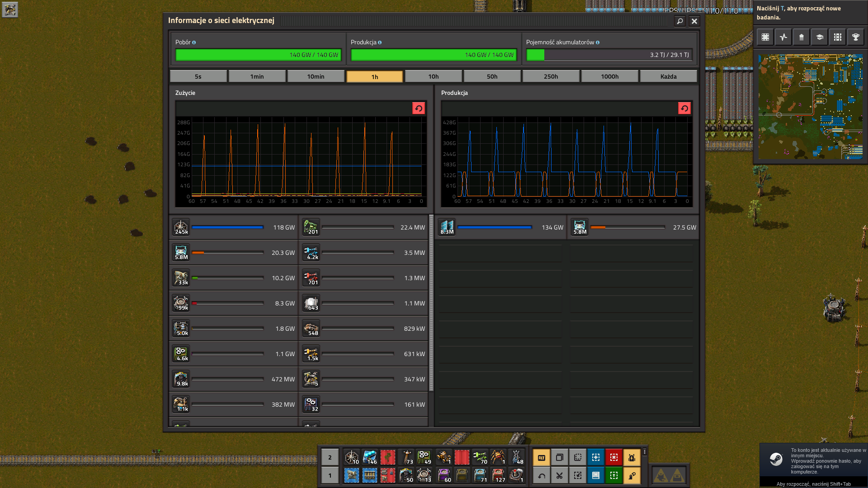
Task: Toggle exoskeleton in the shortcut bar
Action: tap(632, 475)
